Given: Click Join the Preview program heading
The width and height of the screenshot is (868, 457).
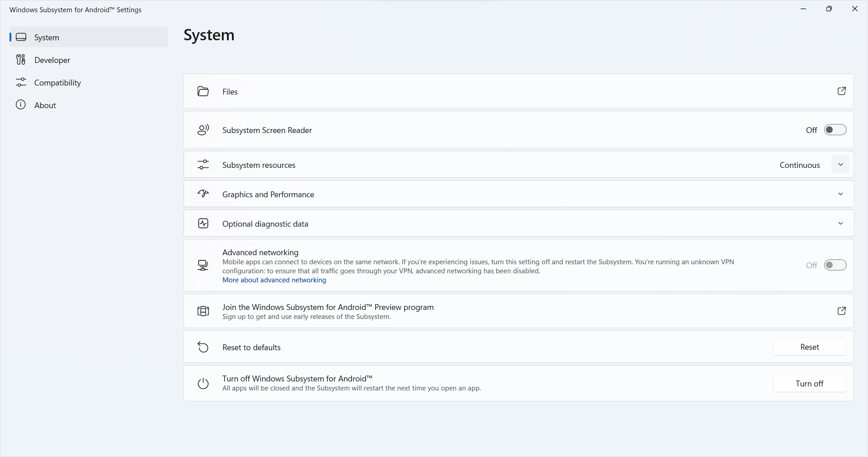Looking at the screenshot, I should (328, 307).
